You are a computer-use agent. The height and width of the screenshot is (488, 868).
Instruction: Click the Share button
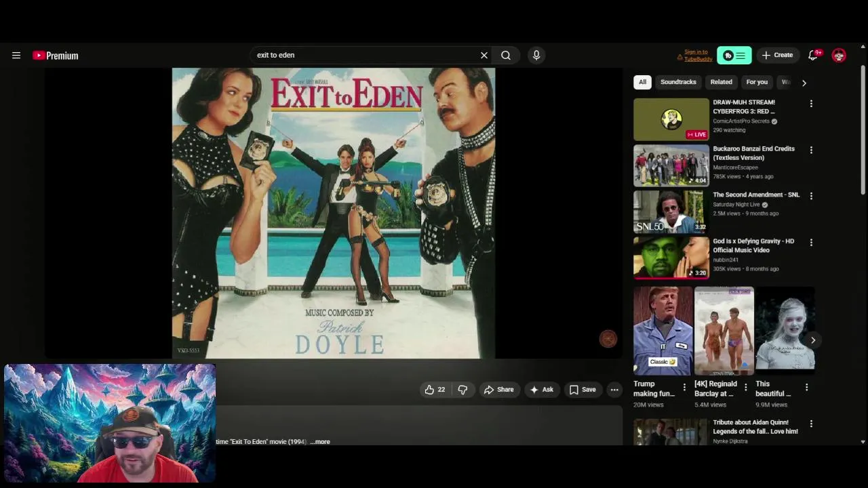[498, 390]
